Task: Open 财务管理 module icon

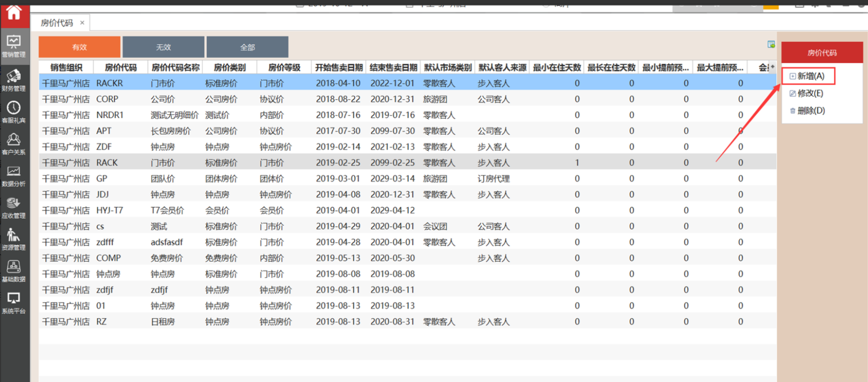Action: pyautogui.click(x=14, y=80)
